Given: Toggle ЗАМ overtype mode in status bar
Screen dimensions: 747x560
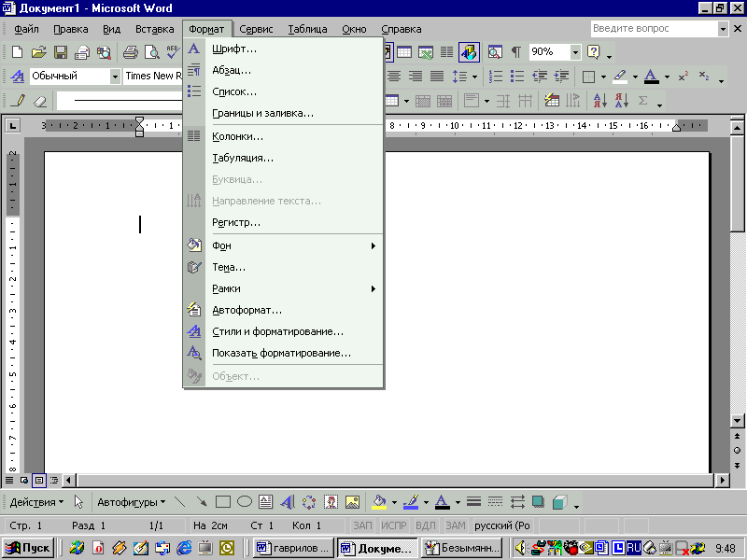Looking at the screenshot, I should pyautogui.click(x=456, y=525).
